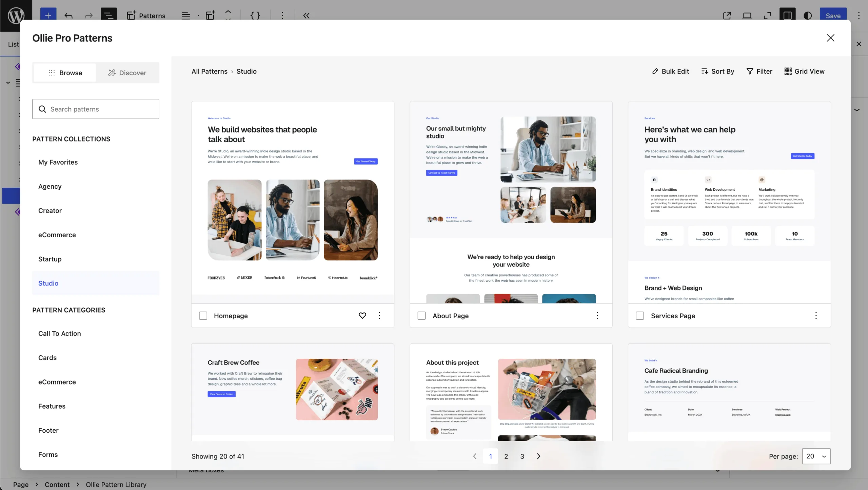868x490 pixels.
Task: Check the About Page pattern checkbox
Action: tap(421, 316)
